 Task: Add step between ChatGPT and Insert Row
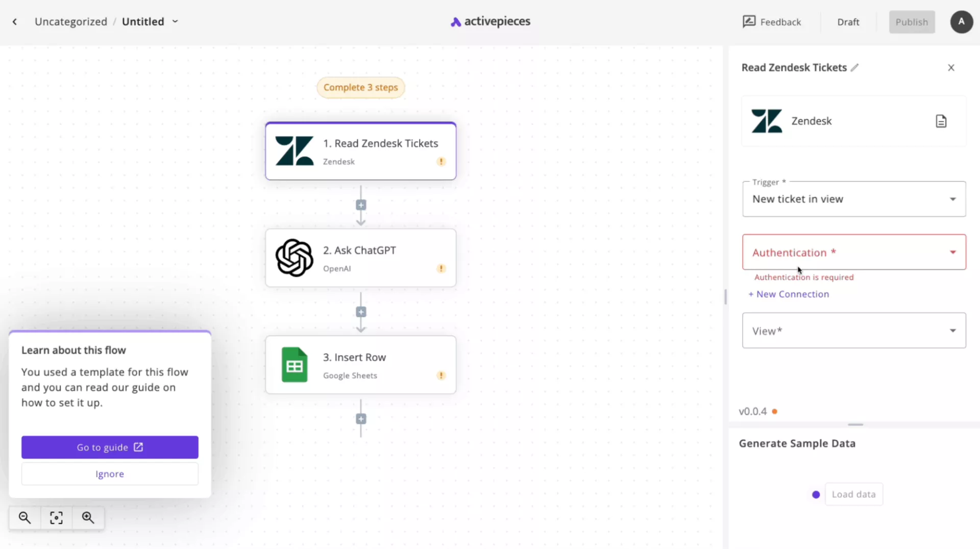pos(361,312)
